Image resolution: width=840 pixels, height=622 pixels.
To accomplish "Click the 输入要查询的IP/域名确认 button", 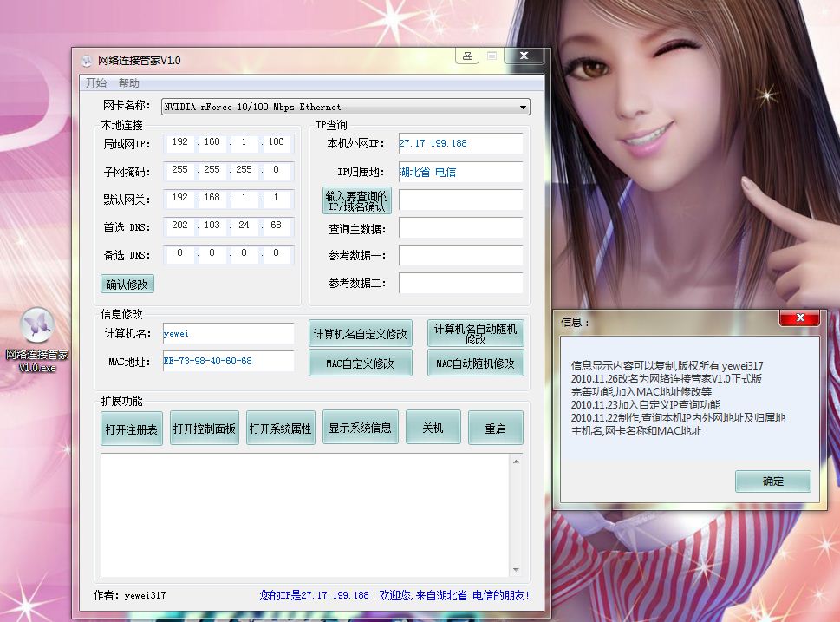I will tap(357, 200).
